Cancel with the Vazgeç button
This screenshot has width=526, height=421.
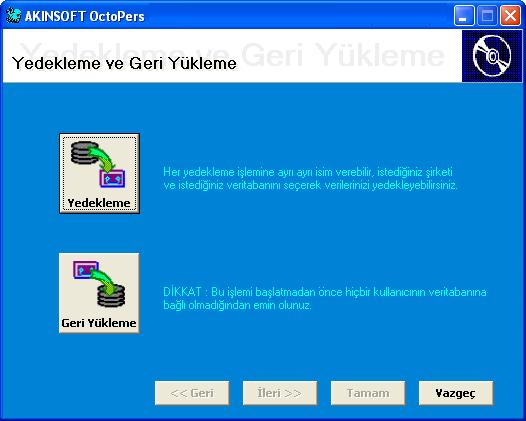tap(456, 393)
